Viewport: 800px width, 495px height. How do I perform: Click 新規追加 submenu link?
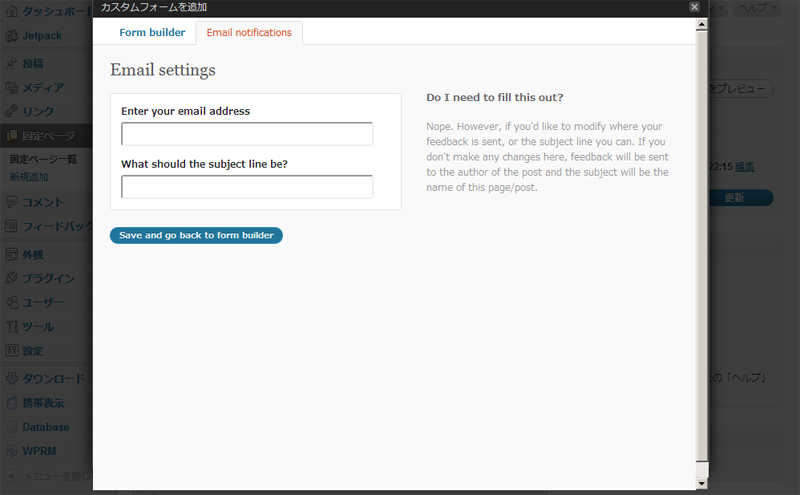tap(29, 177)
